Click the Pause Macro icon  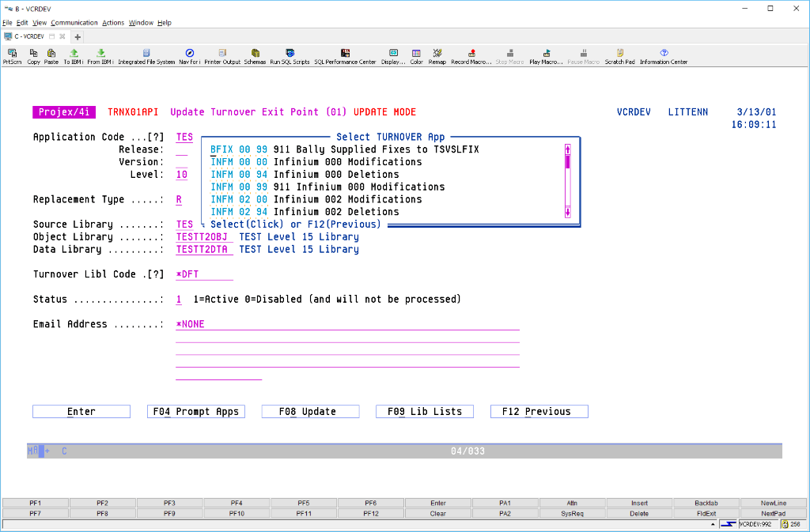point(584,56)
